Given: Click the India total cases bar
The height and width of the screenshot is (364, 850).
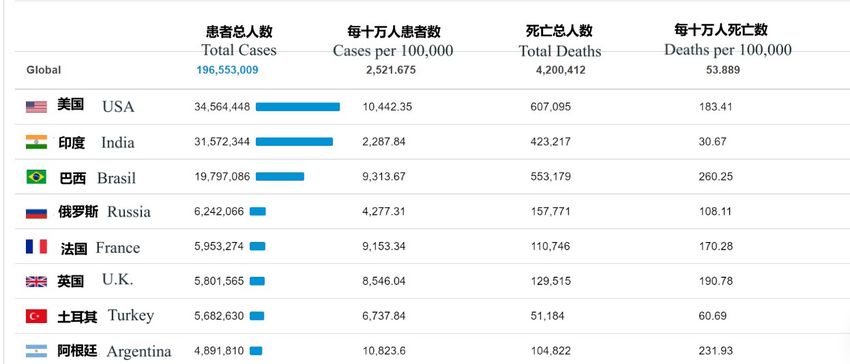Looking at the screenshot, I should (x=294, y=142).
